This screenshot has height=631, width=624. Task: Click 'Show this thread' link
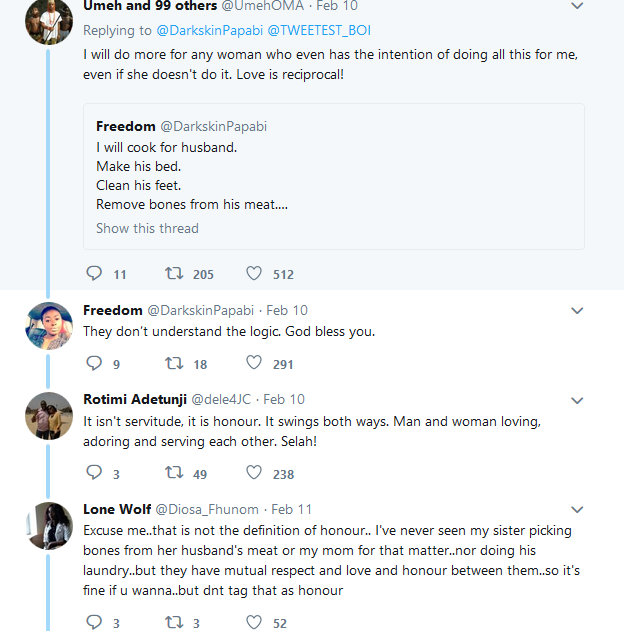click(x=147, y=228)
